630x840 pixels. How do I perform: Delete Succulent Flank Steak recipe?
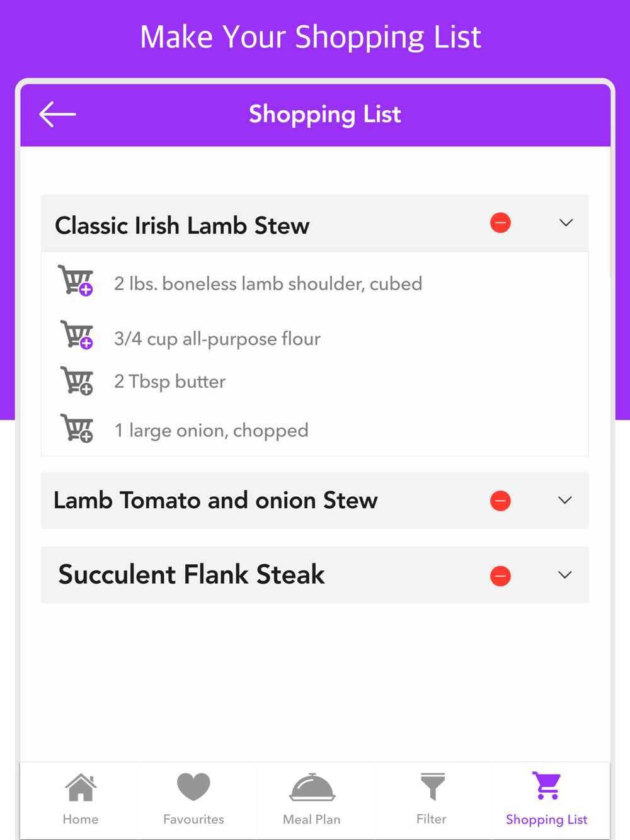point(500,576)
